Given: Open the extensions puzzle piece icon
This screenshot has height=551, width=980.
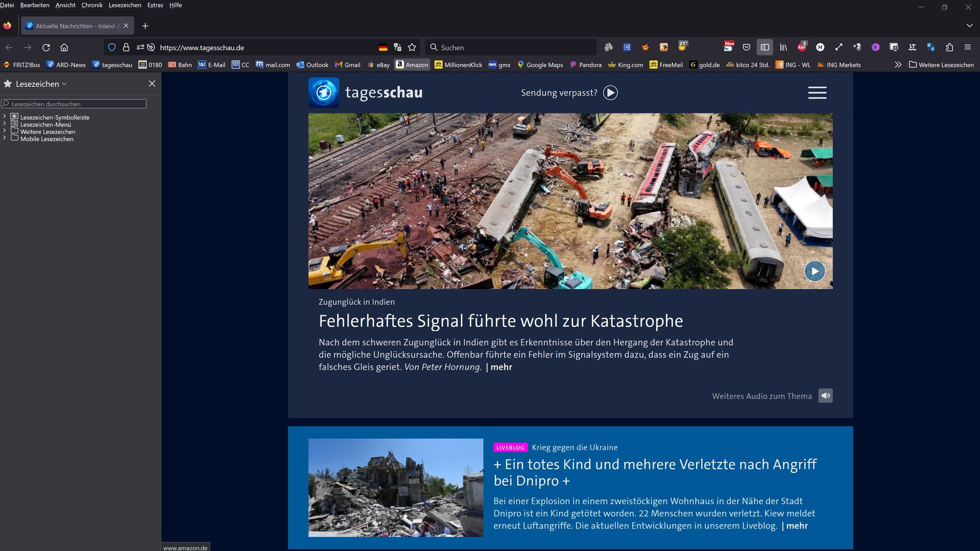Looking at the screenshot, I should [949, 47].
